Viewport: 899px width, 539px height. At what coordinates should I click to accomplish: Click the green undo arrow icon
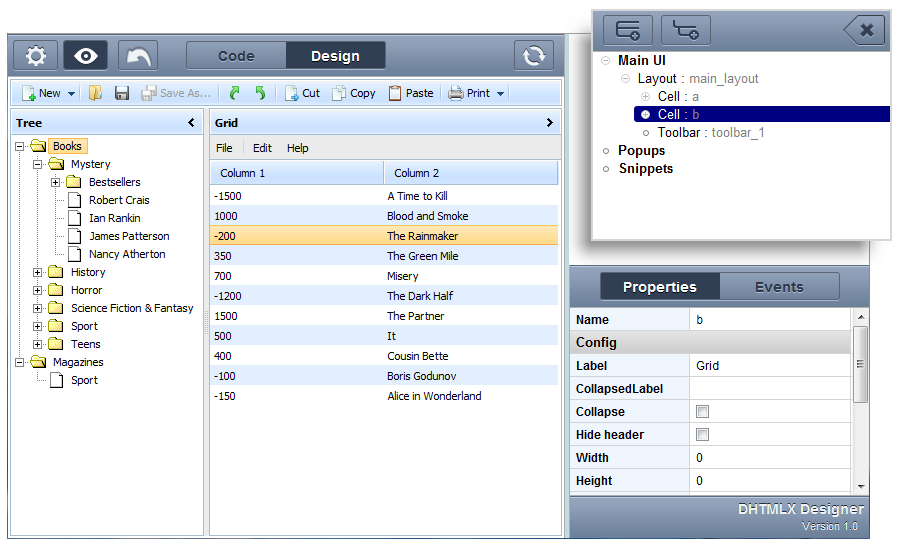point(260,93)
